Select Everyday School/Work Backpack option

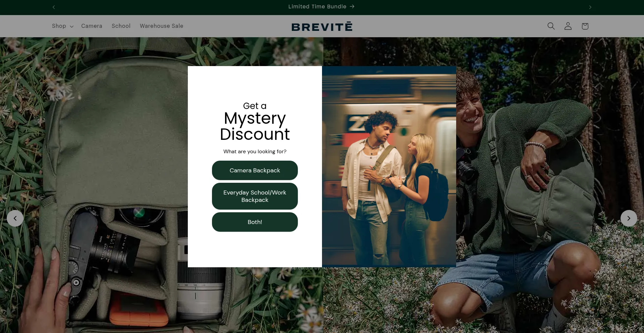(255, 196)
